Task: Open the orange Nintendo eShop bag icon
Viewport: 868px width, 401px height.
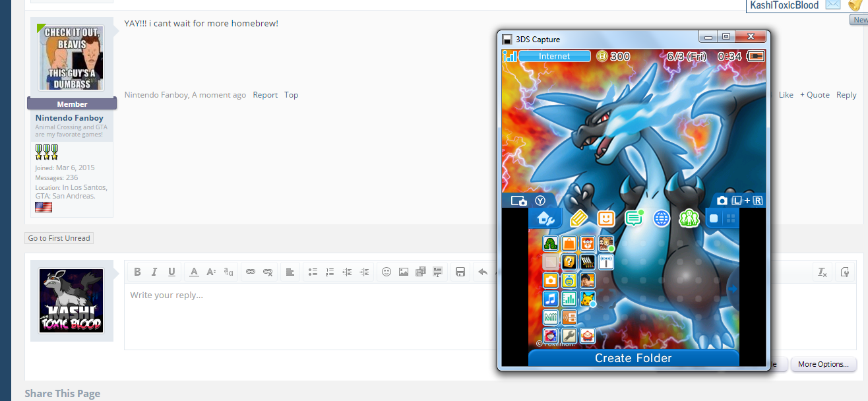Action: (x=569, y=243)
